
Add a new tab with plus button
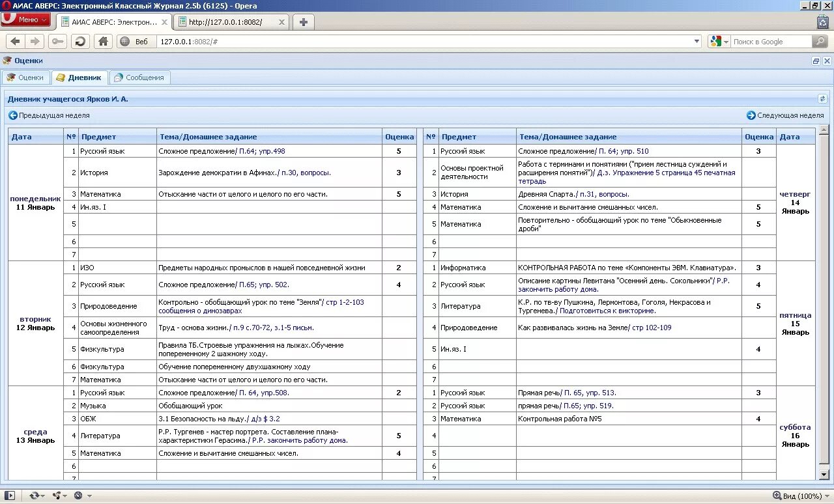tap(303, 21)
